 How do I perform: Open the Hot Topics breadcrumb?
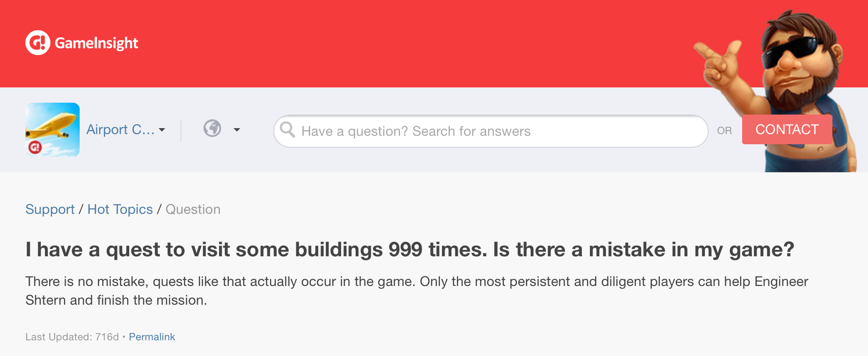coord(120,209)
